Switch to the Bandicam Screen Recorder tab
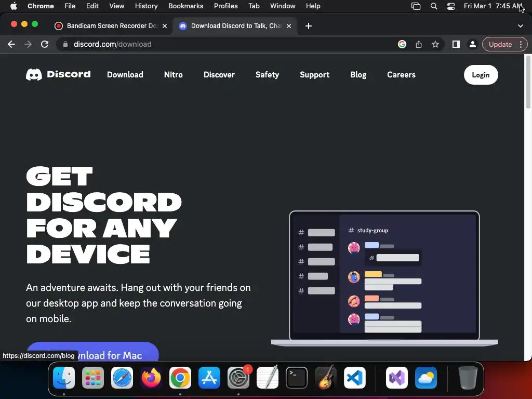The image size is (532, 399). coord(111,26)
